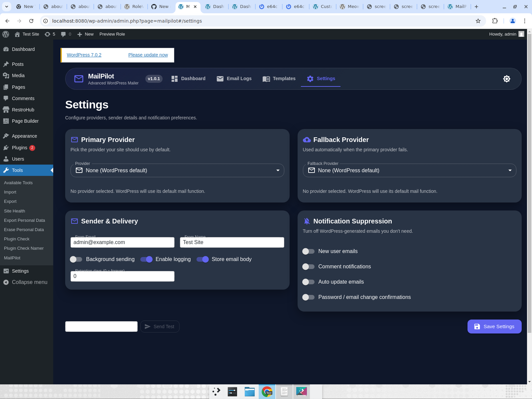The image size is (532, 399).
Task: Select the MailPilot Settings tab
Action: 321,79
